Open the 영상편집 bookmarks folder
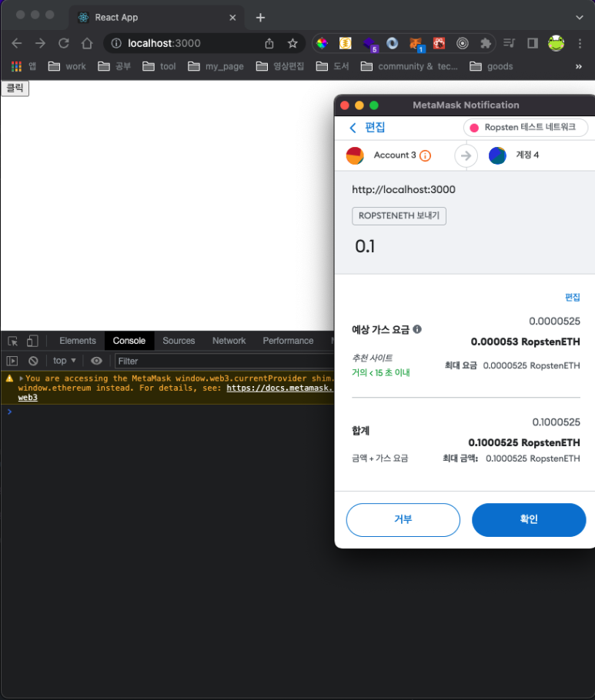 [280, 66]
